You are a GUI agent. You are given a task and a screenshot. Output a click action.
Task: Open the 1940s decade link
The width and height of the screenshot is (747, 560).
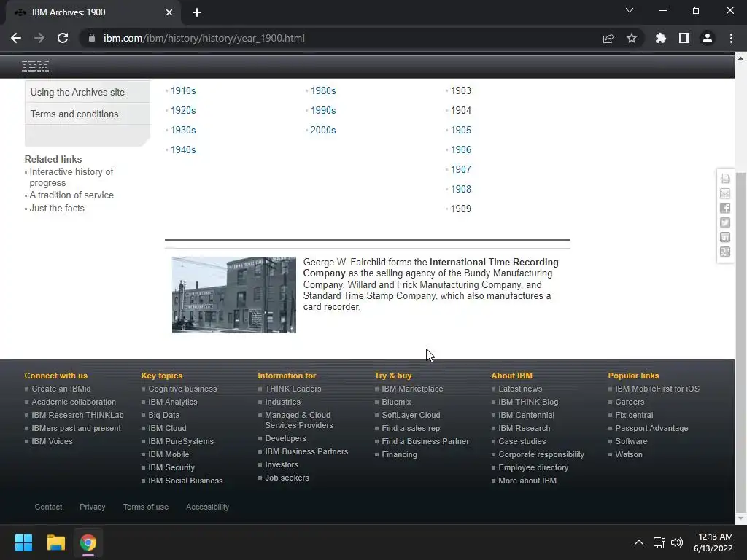(x=183, y=149)
